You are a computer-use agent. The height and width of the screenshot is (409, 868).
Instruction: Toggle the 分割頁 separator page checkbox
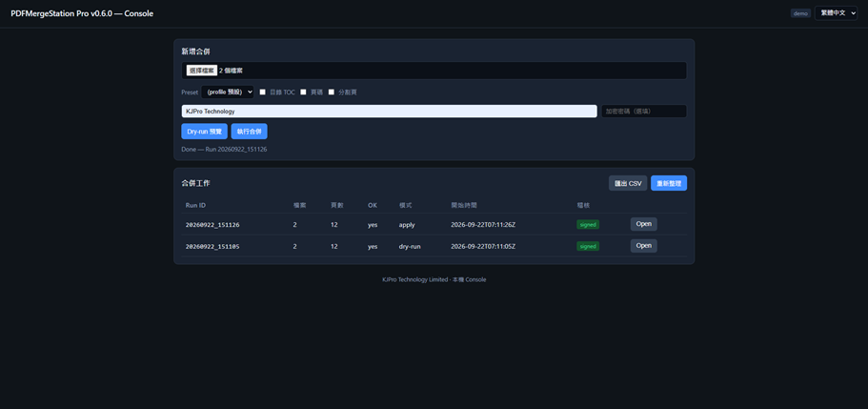pyautogui.click(x=332, y=92)
